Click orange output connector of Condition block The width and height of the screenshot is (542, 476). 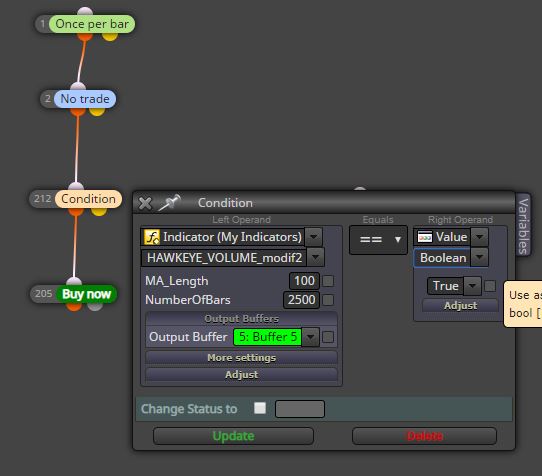(76, 211)
